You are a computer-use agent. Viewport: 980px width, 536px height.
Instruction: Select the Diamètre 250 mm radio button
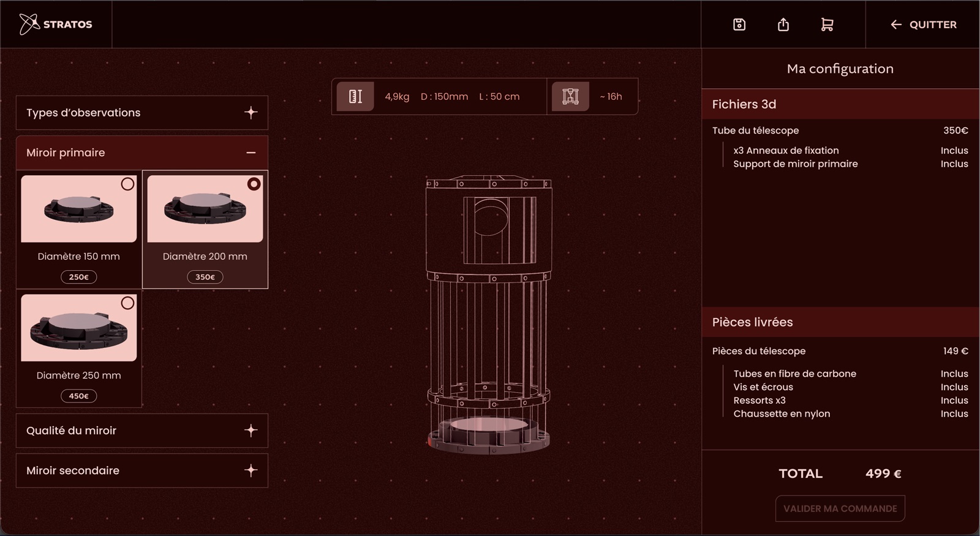tap(127, 303)
